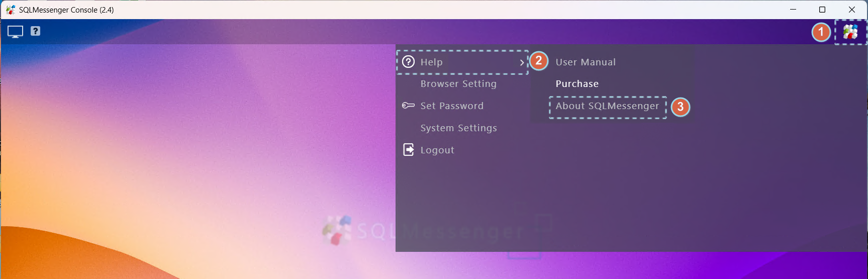868x279 pixels.
Task: Expand Help submenu chevron arrow
Action: [x=522, y=62]
